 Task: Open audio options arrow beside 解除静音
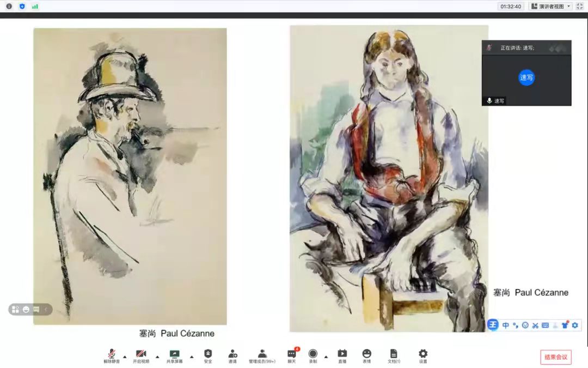point(125,357)
